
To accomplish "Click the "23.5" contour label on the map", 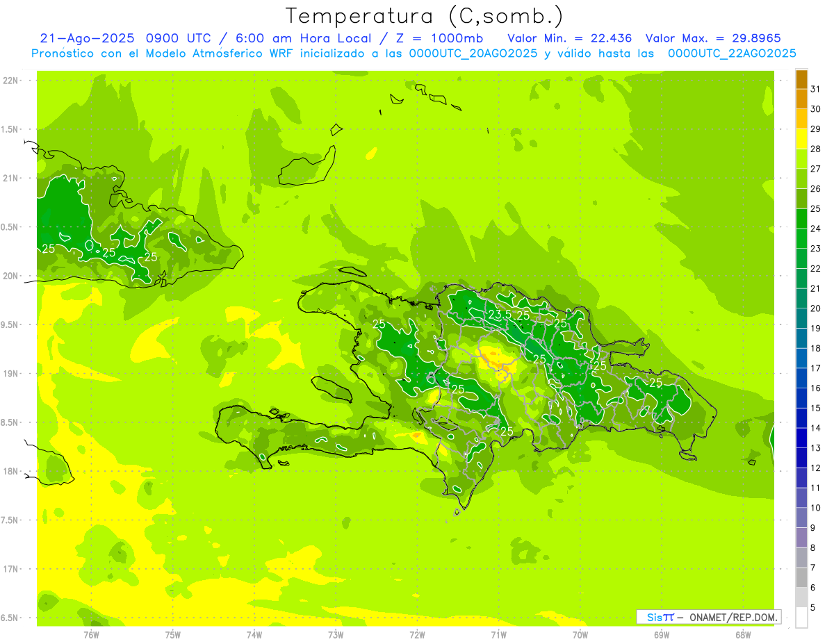I will click(x=500, y=315).
